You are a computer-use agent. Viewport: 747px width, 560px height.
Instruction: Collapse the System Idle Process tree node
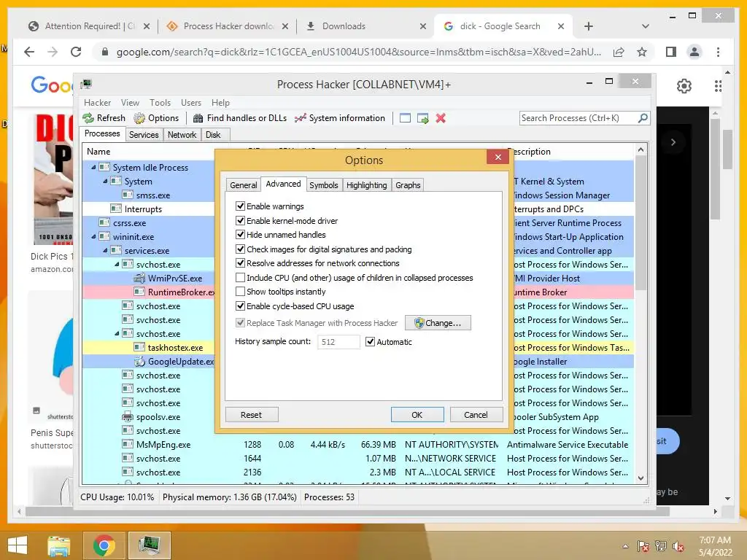(93, 167)
